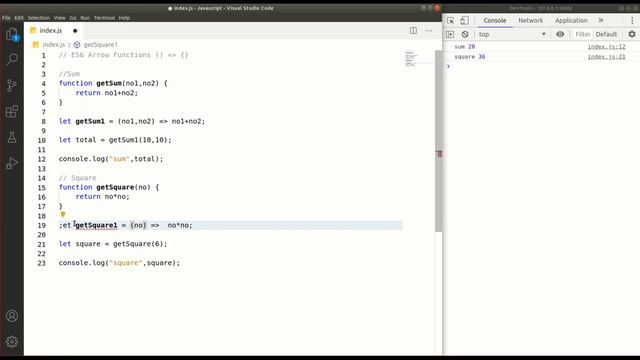The height and width of the screenshot is (360, 640).
Task: Switch to the Console tab
Action: tap(495, 20)
